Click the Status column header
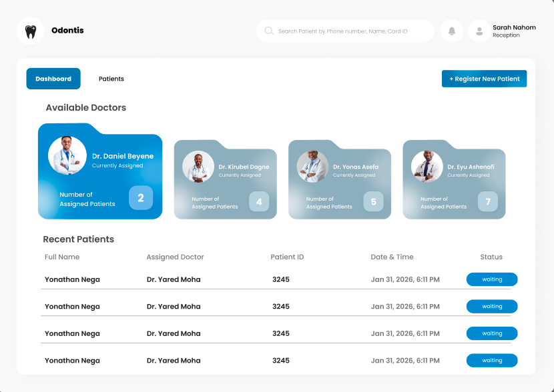 [491, 257]
